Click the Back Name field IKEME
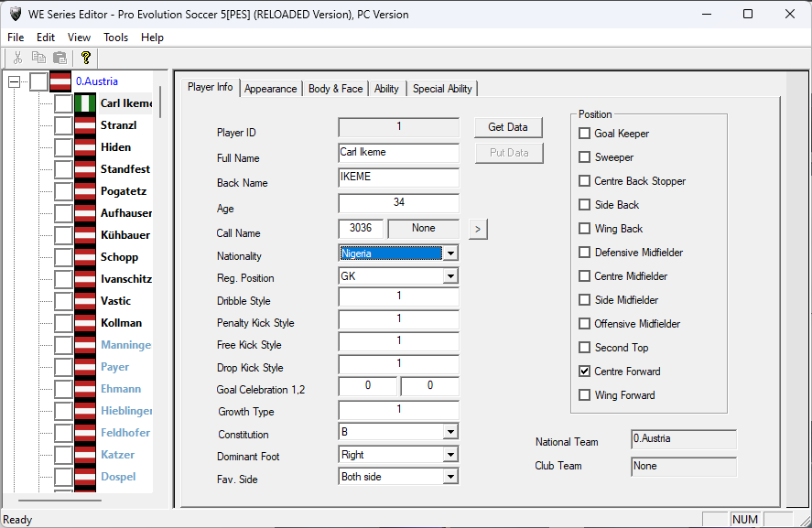 click(x=398, y=178)
